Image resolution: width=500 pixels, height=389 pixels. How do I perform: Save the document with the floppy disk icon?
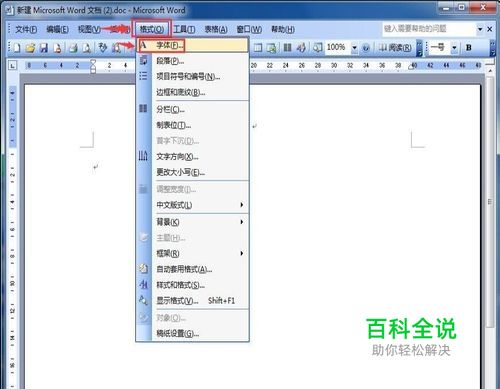[x=44, y=48]
